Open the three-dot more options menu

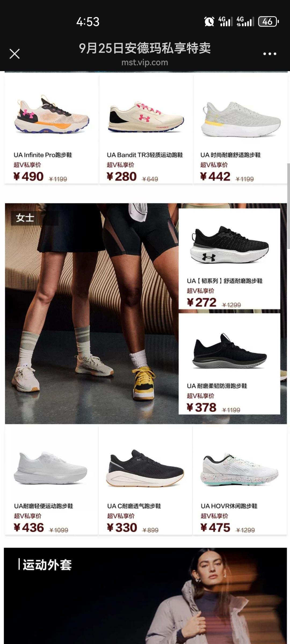[x=270, y=54]
